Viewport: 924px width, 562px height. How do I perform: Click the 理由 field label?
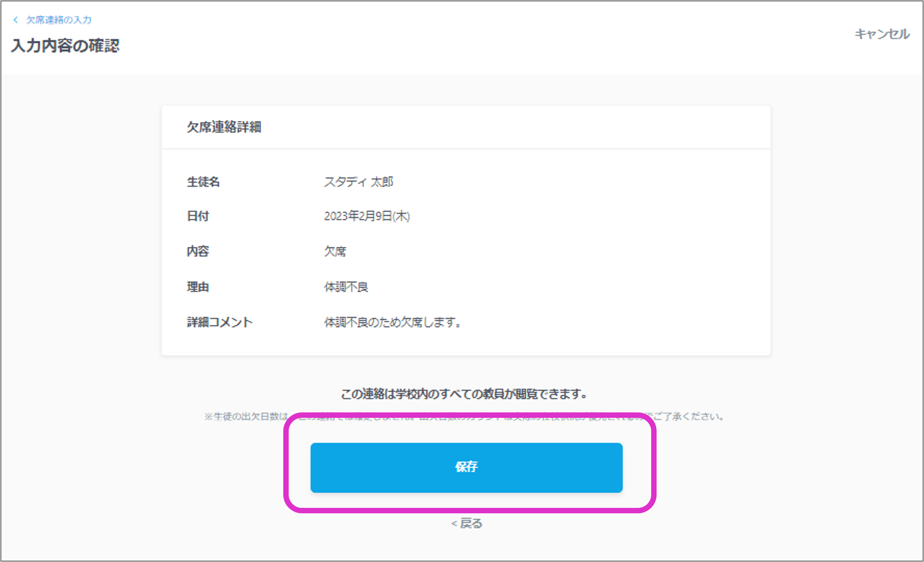197,286
